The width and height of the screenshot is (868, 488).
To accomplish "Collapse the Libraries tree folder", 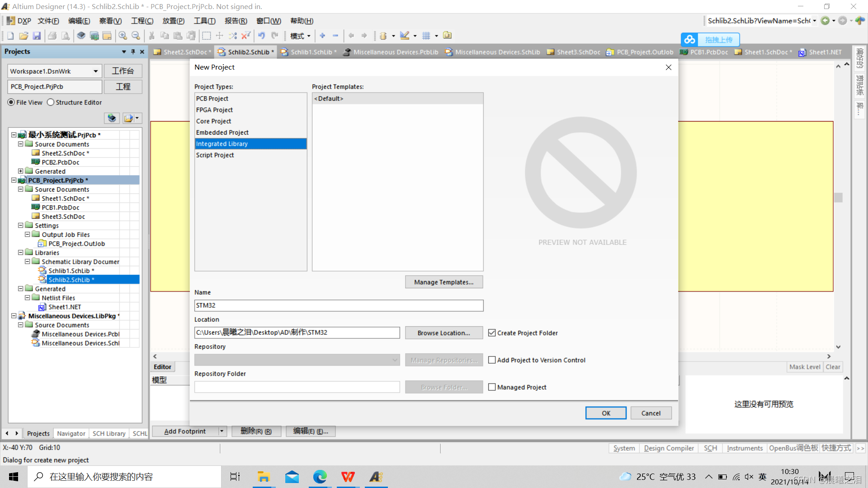I will [21, 253].
